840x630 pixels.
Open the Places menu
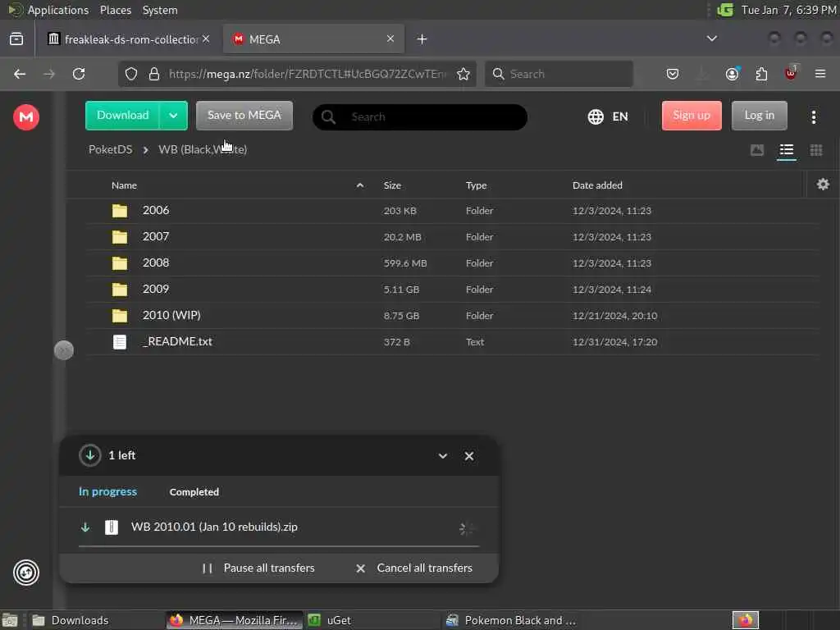[x=116, y=10]
